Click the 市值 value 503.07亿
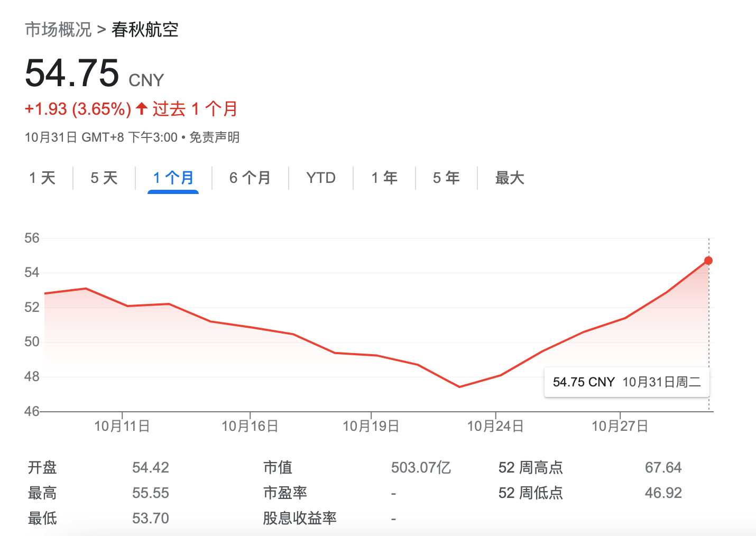 pos(421,467)
